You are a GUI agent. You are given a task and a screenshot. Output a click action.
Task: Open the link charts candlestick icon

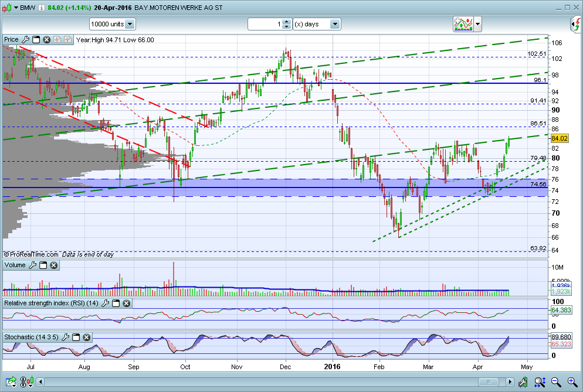[27, 381]
